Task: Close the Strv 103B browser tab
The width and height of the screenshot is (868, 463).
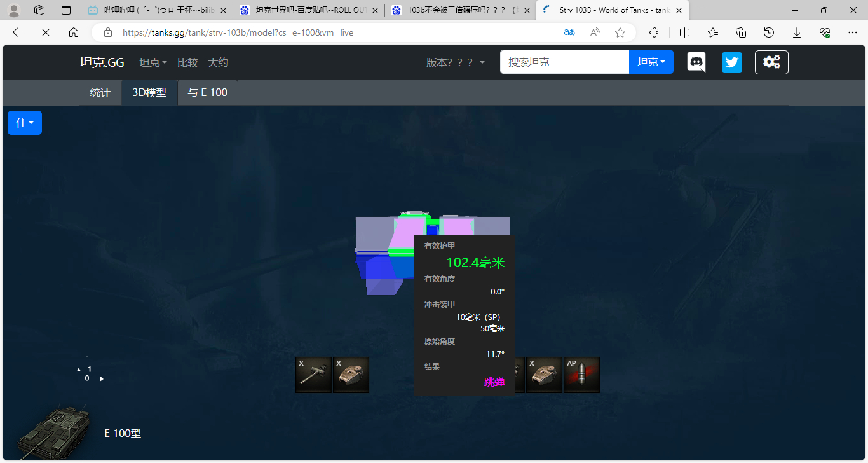Action: tap(679, 10)
